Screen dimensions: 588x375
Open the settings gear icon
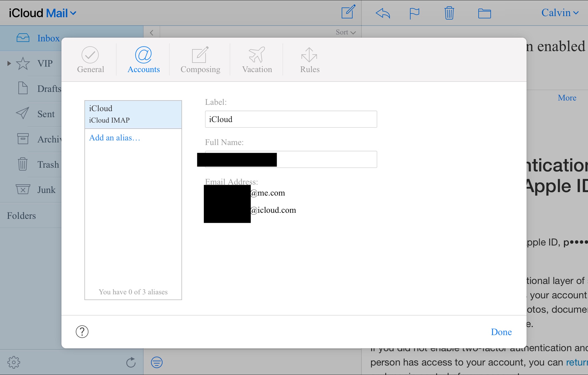click(14, 362)
